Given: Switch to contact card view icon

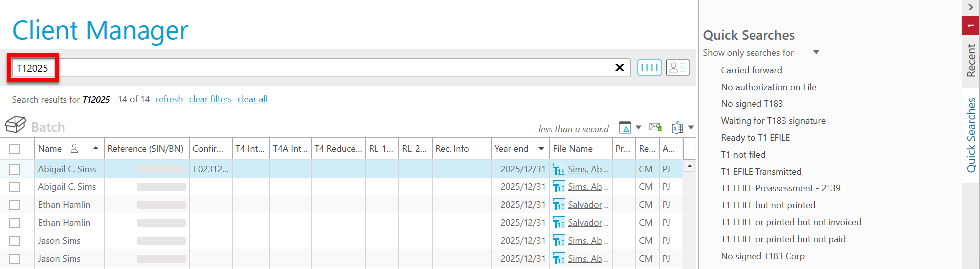Looking at the screenshot, I should pyautogui.click(x=678, y=68).
